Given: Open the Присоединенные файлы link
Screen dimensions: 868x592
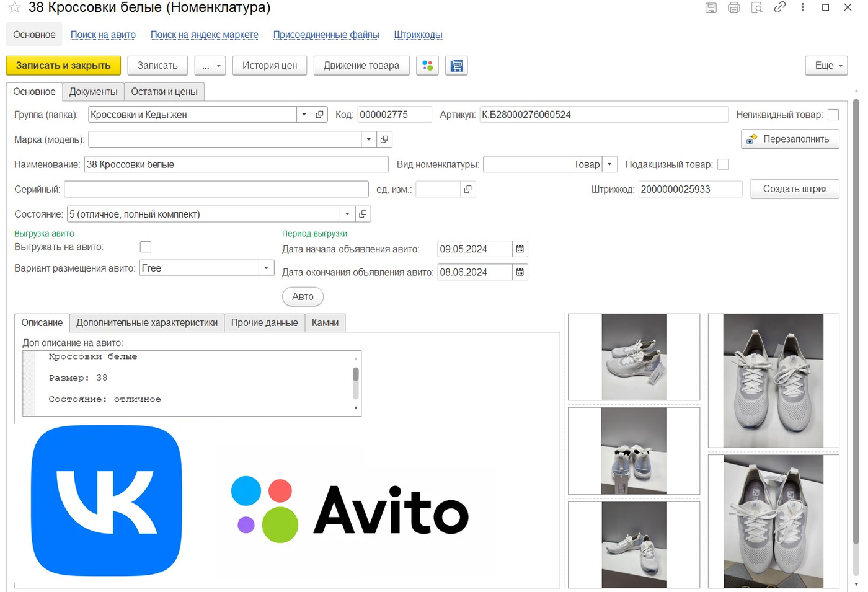Looking at the screenshot, I should [x=326, y=35].
